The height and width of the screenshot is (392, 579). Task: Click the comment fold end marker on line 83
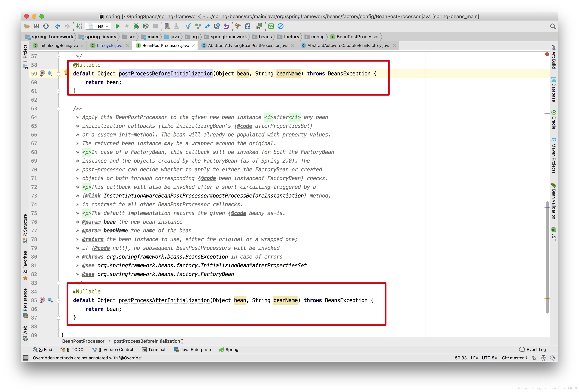coord(59,283)
